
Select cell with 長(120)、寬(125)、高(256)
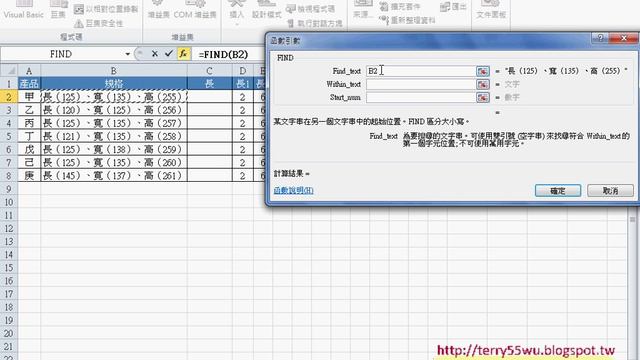tap(114, 110)
